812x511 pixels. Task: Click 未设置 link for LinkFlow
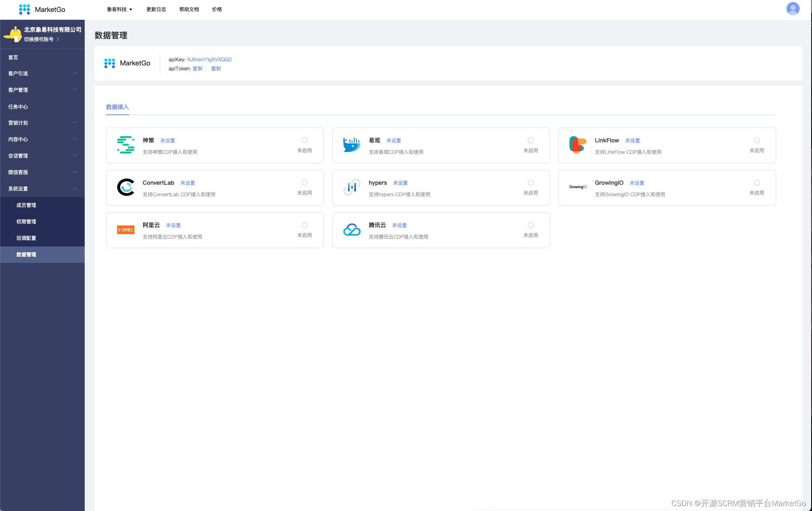pyautogui.click(x=632, y=141)
